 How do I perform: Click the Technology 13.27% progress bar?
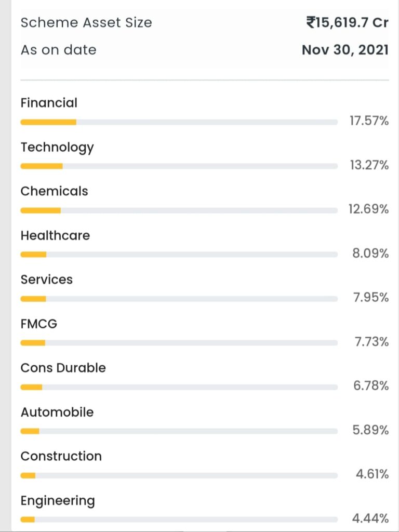pos(179,166)
